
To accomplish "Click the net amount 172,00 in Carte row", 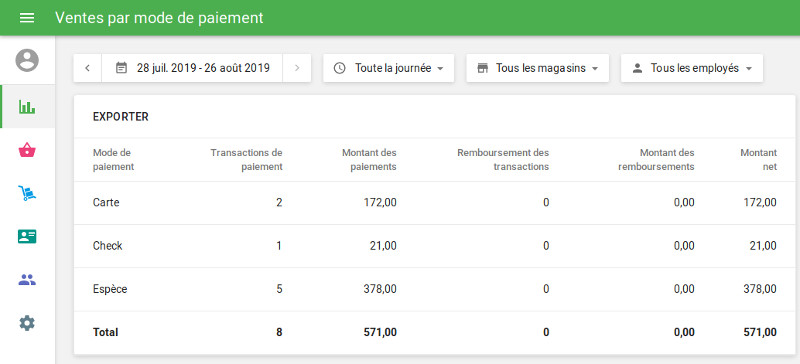I will [760, 203].
